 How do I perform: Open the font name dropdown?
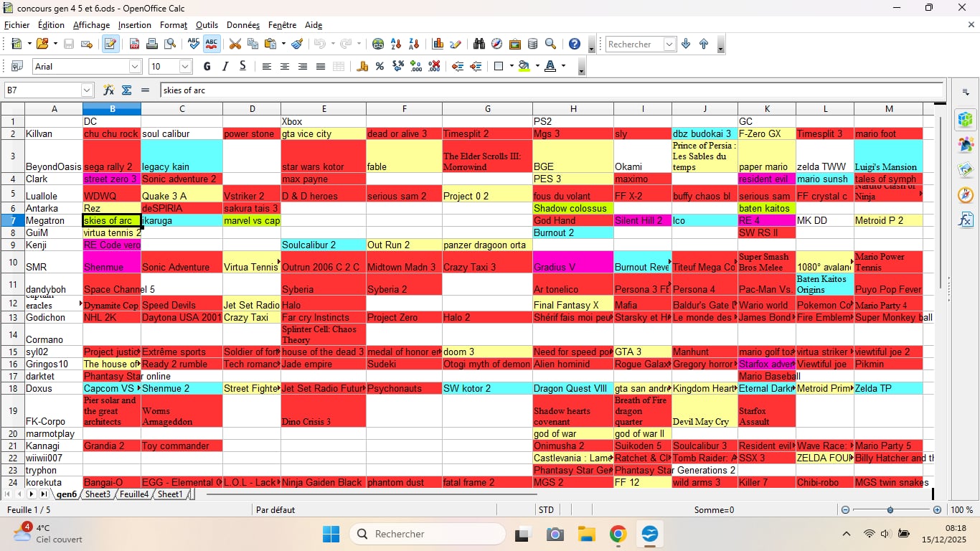(135, 66)
